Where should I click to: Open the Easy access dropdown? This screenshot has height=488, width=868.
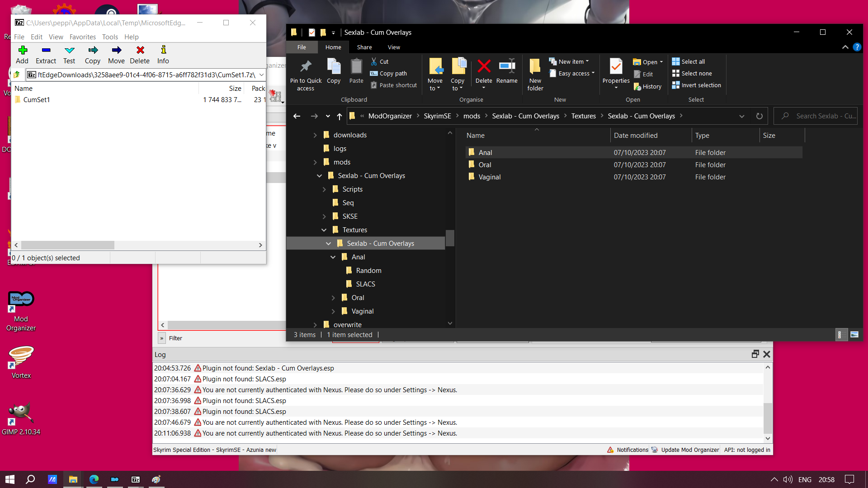coord(572,73)
